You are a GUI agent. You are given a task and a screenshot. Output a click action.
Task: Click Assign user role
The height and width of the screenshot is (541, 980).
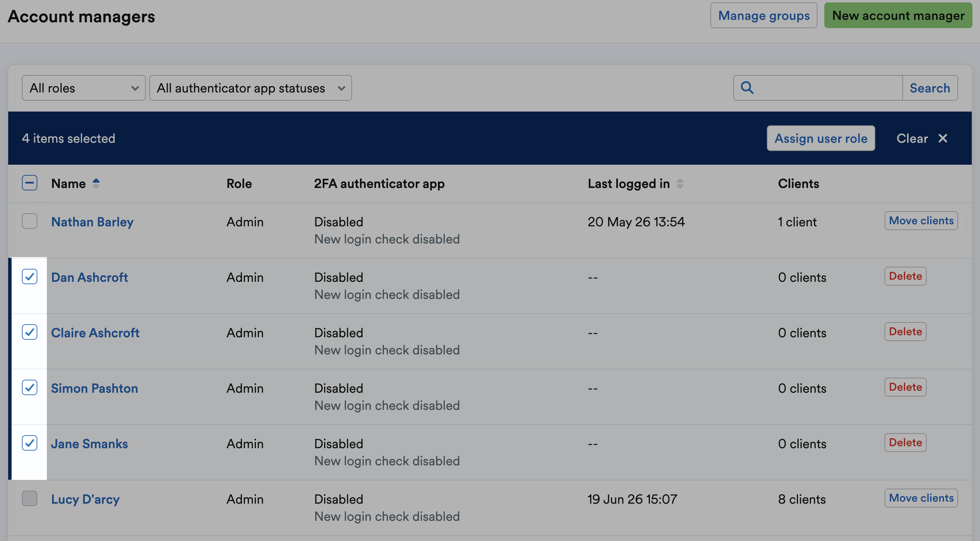click(x=821, y=138)
